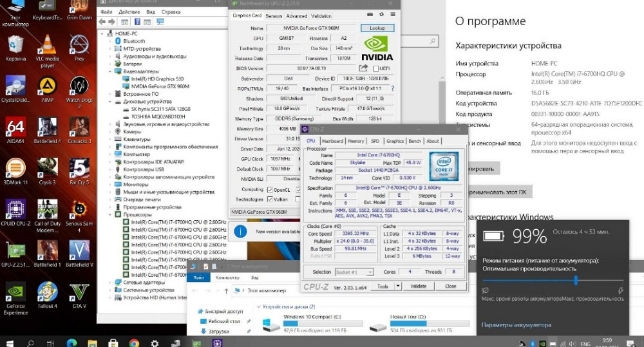Image resolution: width=644 pixels, height=347 pixels.
Task: Open Microsoft Edge from the taskbar
Action: click(72, 343)
